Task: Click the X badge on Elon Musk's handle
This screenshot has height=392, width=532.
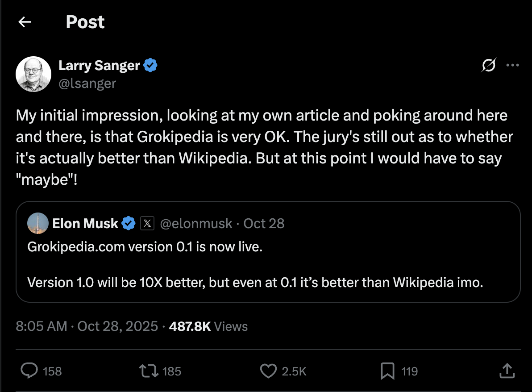Action: tap(147, 223)
